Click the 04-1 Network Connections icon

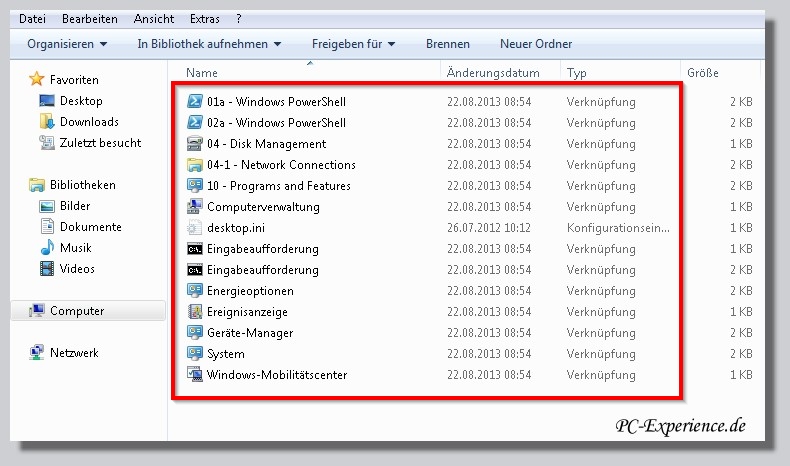[195, 165]
